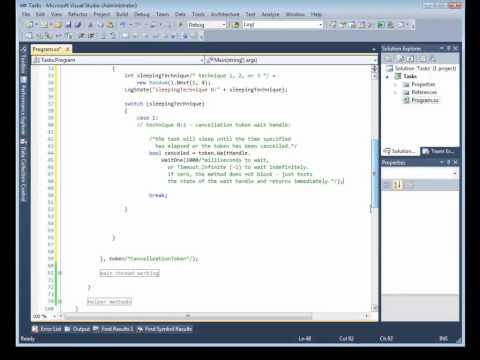Open the Build menu
480x360 pixels.
click(x=122, y=14)
